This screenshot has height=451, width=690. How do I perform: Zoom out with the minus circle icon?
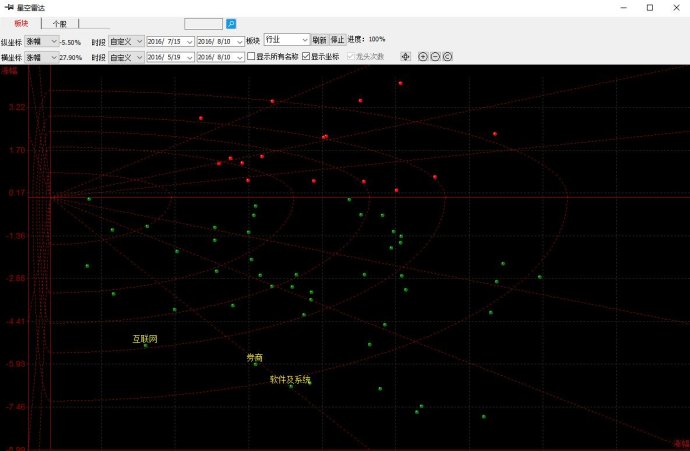coord(435,56)
